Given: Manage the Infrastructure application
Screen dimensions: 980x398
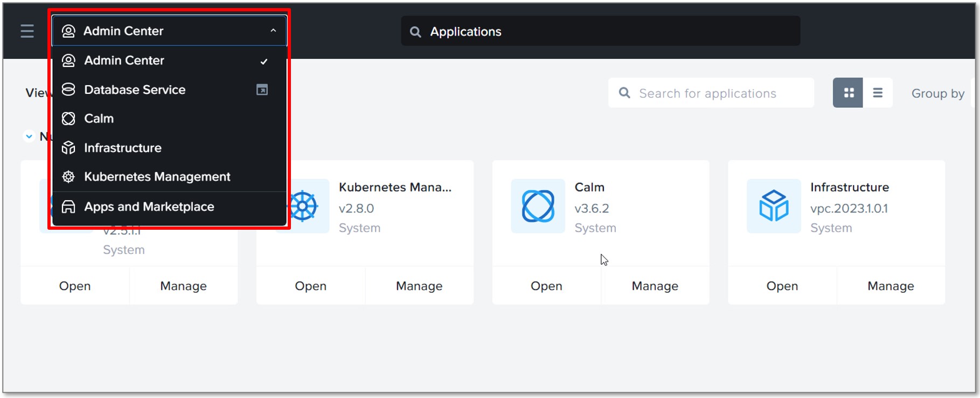Looking at the screenshot, I should tap(891, 286).
